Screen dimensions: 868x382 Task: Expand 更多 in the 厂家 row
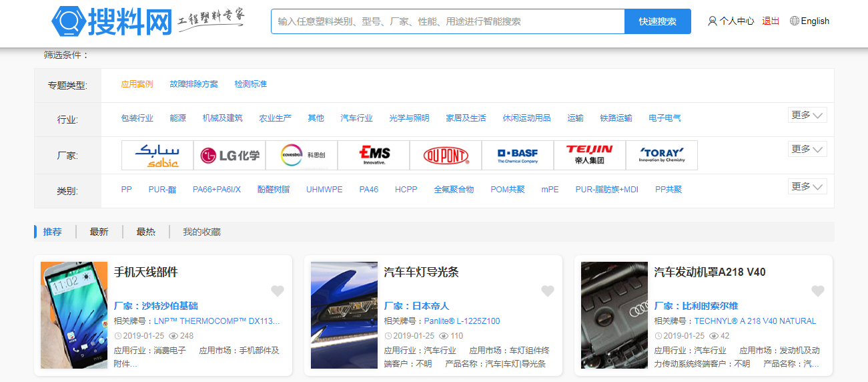coord(807,149)
